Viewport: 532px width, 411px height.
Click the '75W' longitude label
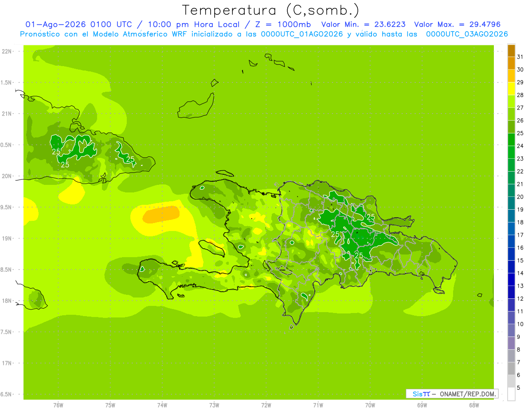110,405
